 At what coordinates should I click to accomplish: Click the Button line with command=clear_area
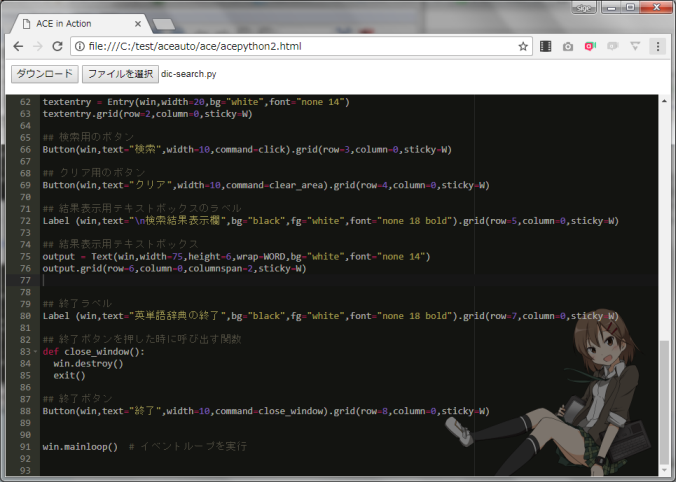266,185
